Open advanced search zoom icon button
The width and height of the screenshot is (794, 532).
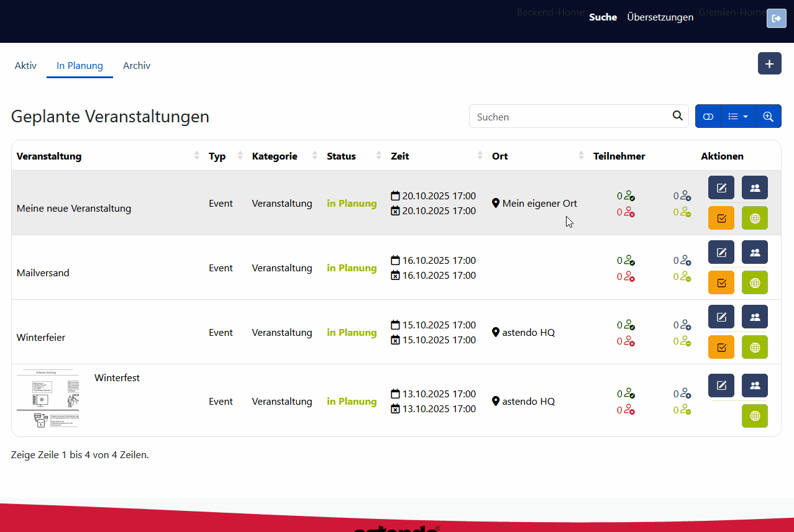[x=768, y=117]
